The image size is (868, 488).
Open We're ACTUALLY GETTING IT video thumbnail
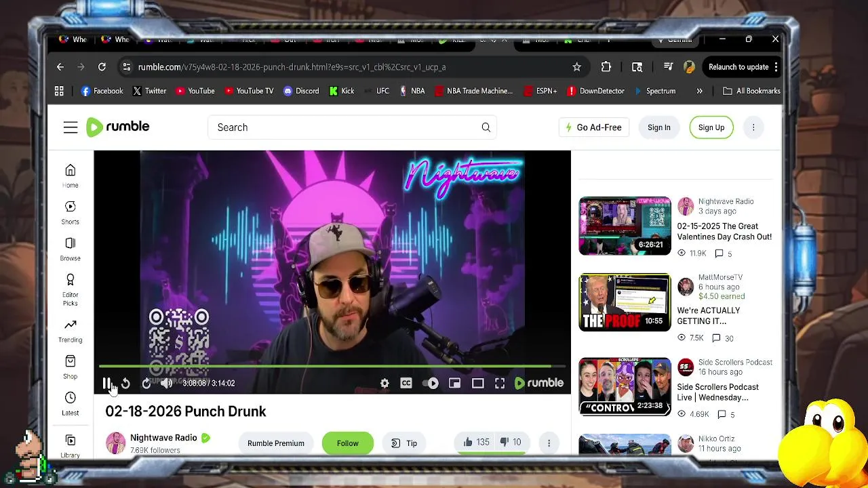pos(625,302)
